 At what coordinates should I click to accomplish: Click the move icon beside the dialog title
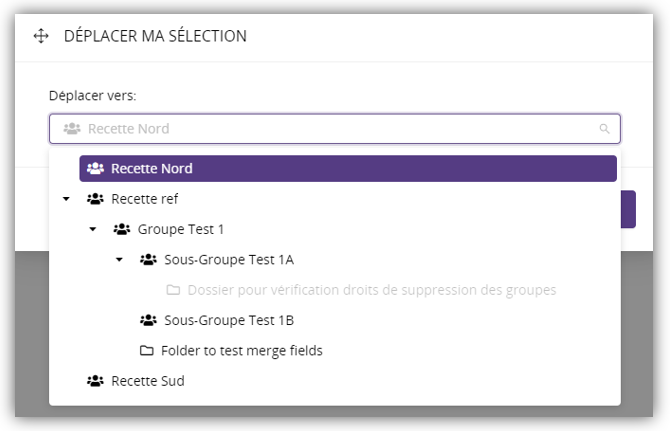[x=41, y=36]
